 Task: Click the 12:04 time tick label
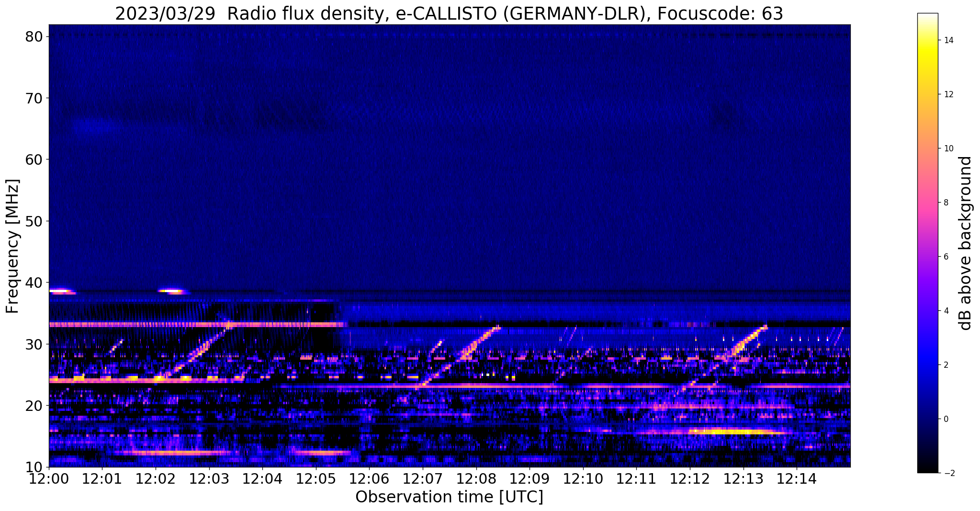262,479
